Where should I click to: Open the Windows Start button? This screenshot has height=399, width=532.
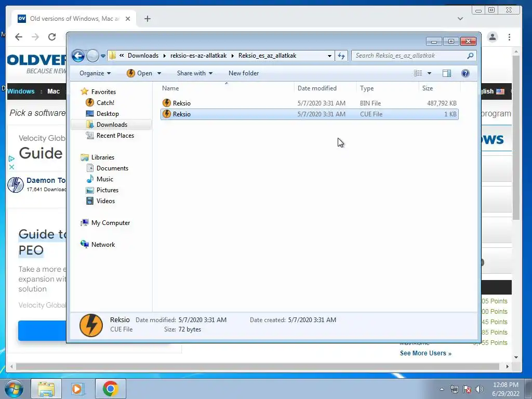pos(14,389)
